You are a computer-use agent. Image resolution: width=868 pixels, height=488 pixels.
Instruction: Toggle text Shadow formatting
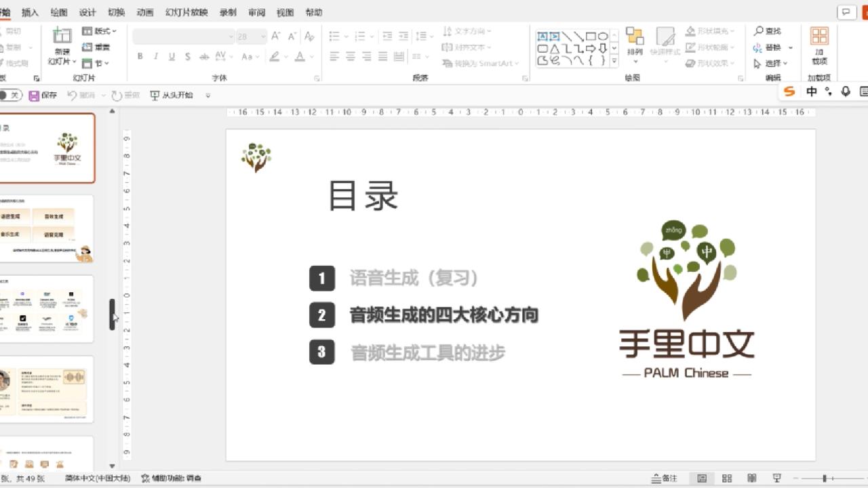188,57
